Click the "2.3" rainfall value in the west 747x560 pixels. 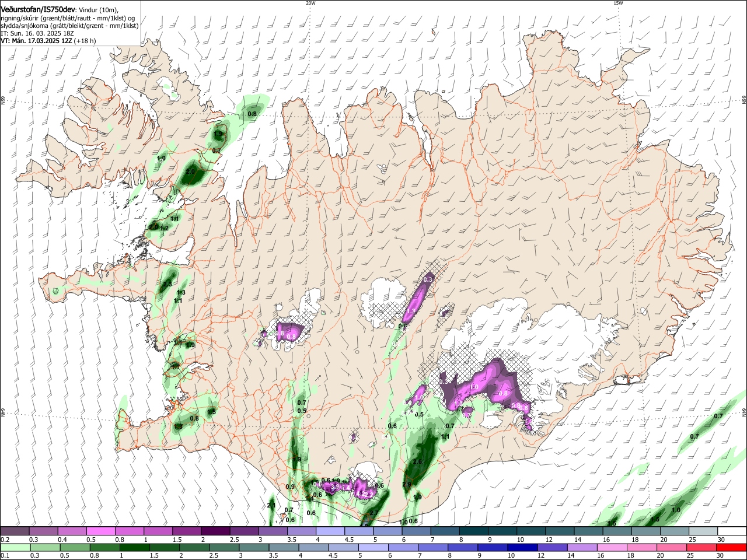point(167,284)
